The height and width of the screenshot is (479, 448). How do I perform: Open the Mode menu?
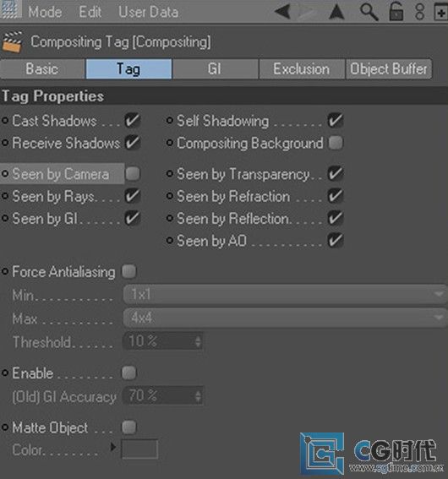coord(45,12)
